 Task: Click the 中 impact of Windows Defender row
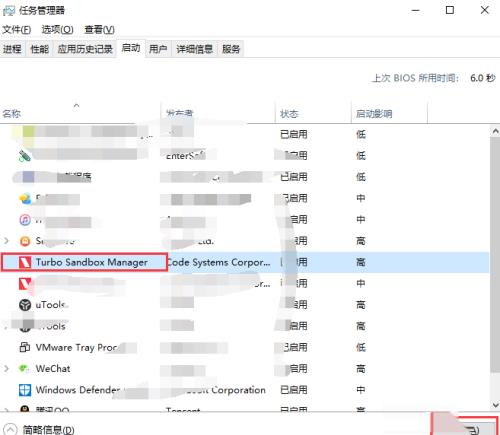tap(361, 390)
